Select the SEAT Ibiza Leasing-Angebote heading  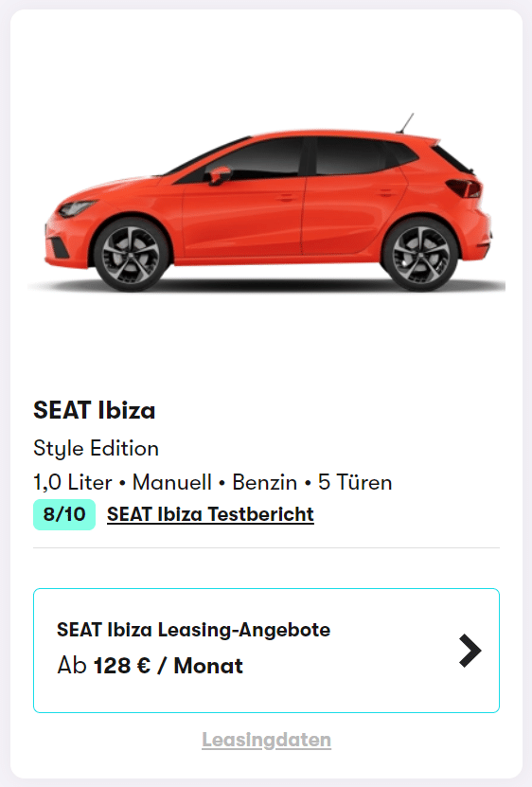(193, 630)
